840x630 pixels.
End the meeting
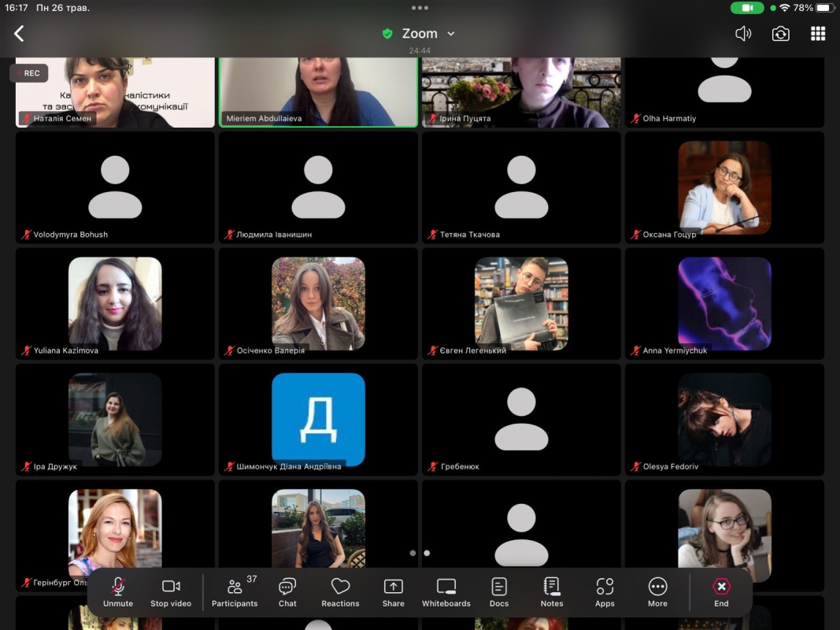[721, 592]
